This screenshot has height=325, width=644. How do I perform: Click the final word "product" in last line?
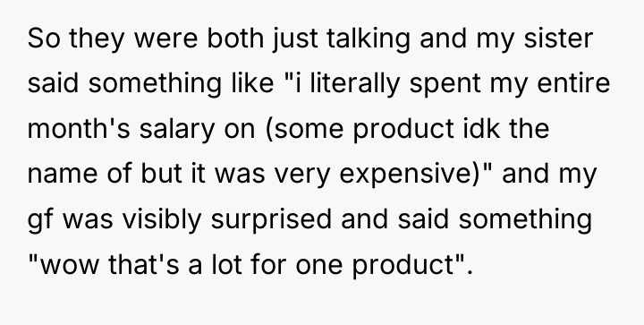402,265
